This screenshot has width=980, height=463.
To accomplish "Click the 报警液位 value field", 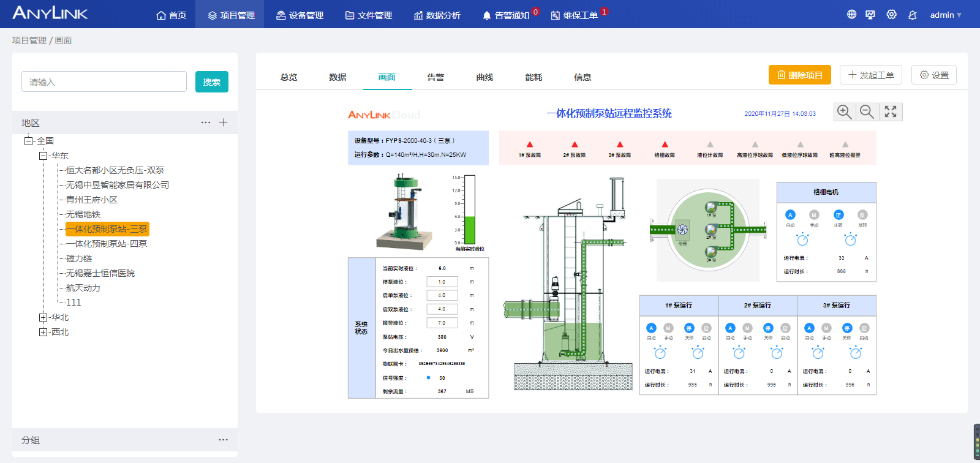I will pyautogui.click(x=442, y=323).
